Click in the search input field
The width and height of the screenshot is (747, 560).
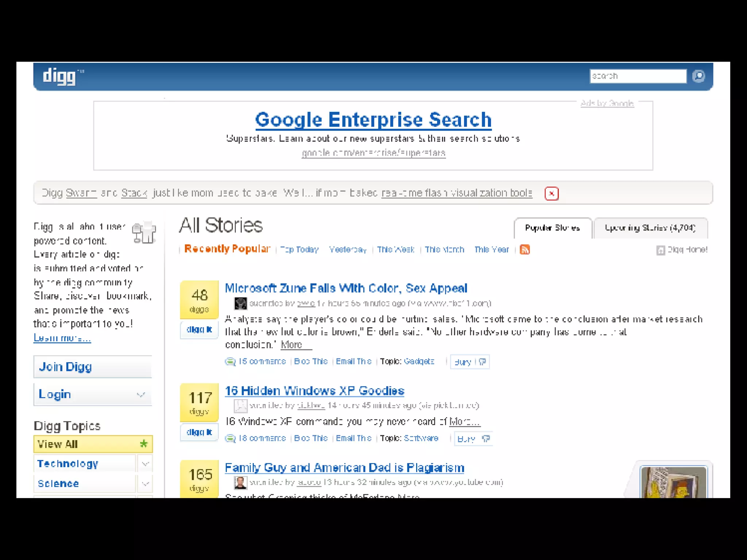point(638,76)
